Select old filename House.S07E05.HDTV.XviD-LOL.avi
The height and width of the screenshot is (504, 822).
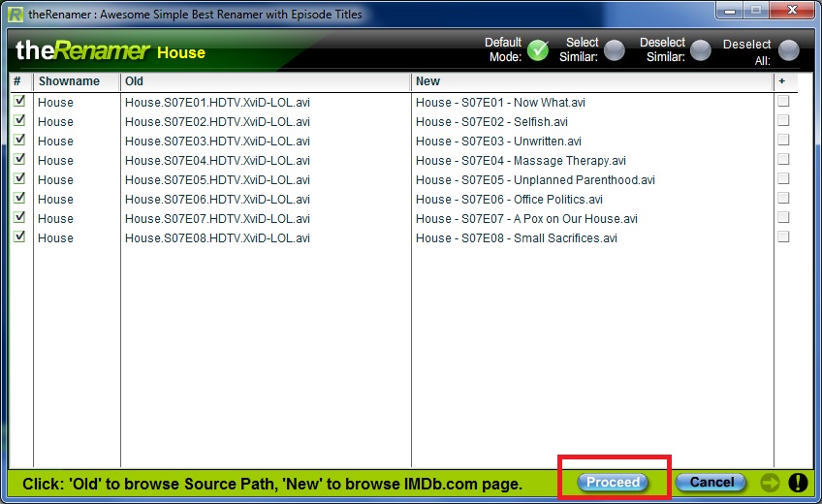tap(217, 180)
